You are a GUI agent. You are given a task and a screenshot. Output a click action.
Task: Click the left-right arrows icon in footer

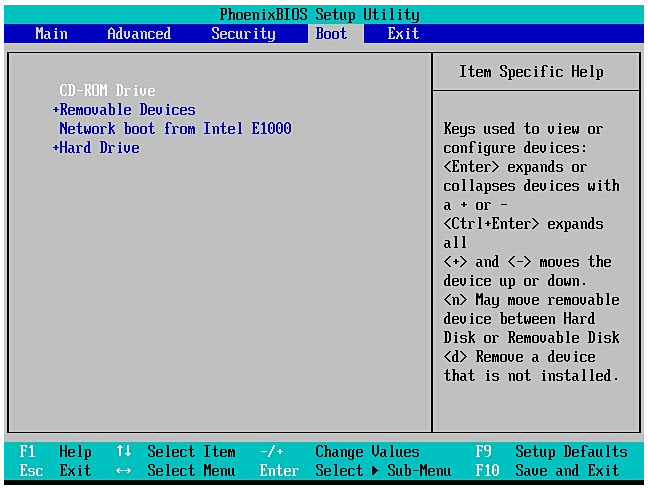tap(123, 471)
